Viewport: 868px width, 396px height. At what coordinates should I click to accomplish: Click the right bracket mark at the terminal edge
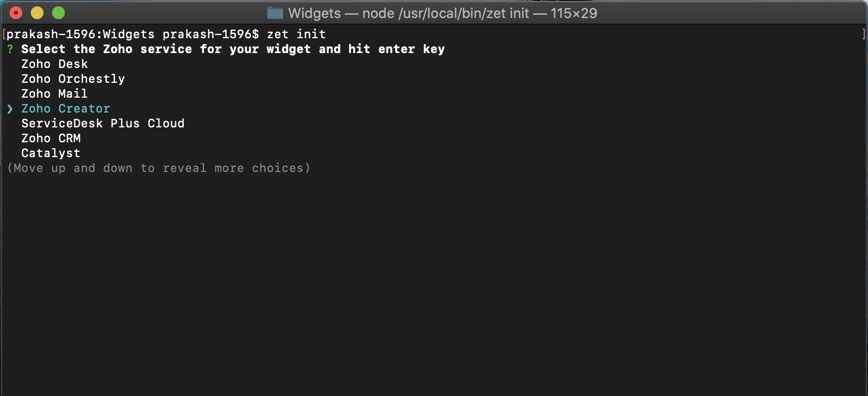pos(864,35)
